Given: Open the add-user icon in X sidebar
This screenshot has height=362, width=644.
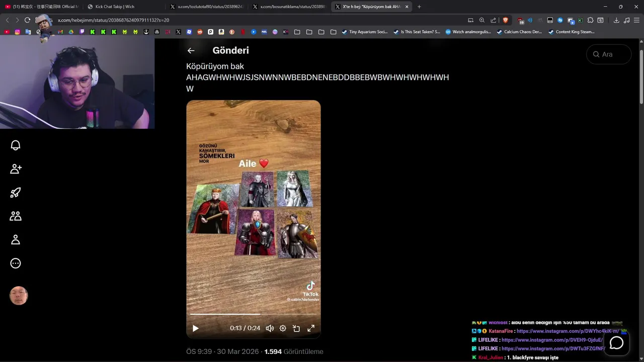Looking at the screenshot, I should [16, 169].
